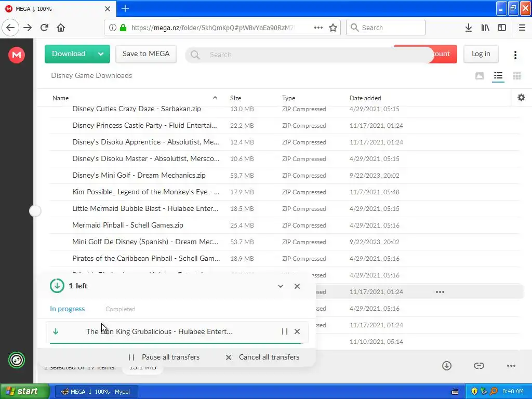532x399 pixels.
Task: Reload the current page
Action: click(45, 28)
